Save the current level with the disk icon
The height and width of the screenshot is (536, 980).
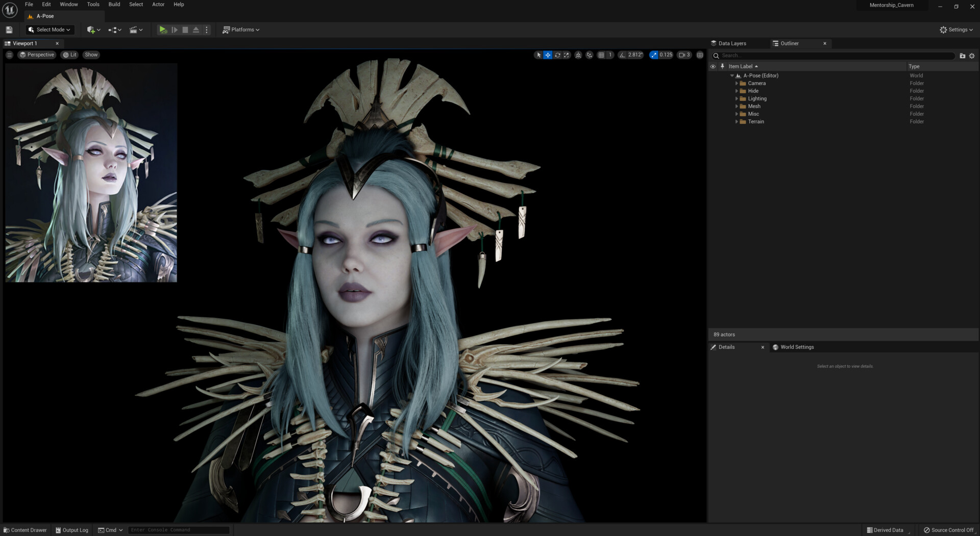9,30
